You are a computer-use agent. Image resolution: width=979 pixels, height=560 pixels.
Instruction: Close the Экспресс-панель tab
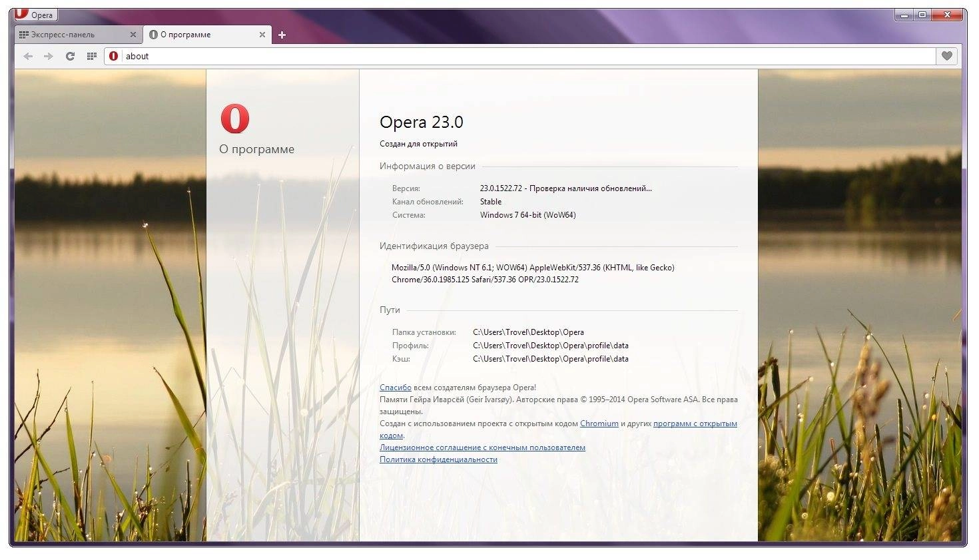[x=133, y=35]
